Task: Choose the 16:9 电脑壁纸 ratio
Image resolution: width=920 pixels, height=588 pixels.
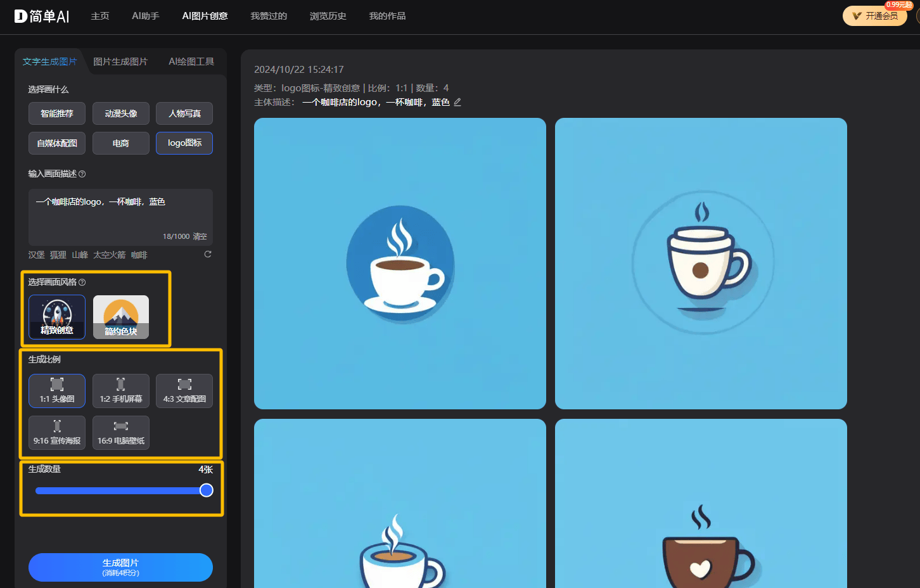Action: pos(121,432)
